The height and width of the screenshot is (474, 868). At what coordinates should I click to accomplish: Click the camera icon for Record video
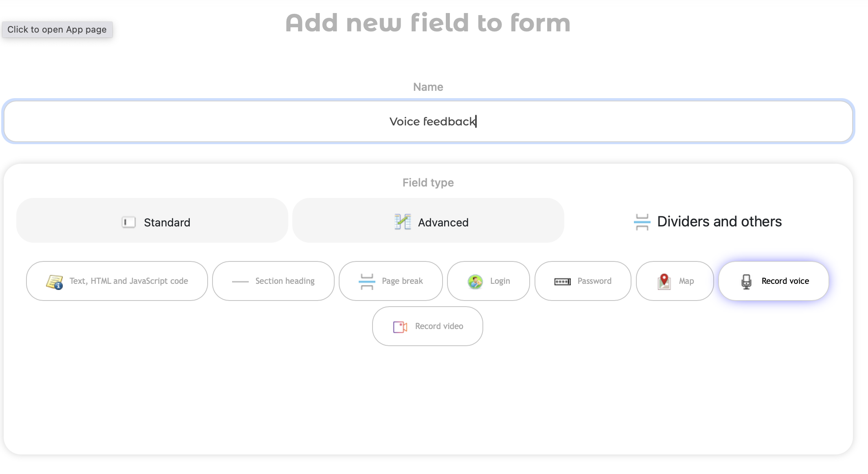(400, 327)
